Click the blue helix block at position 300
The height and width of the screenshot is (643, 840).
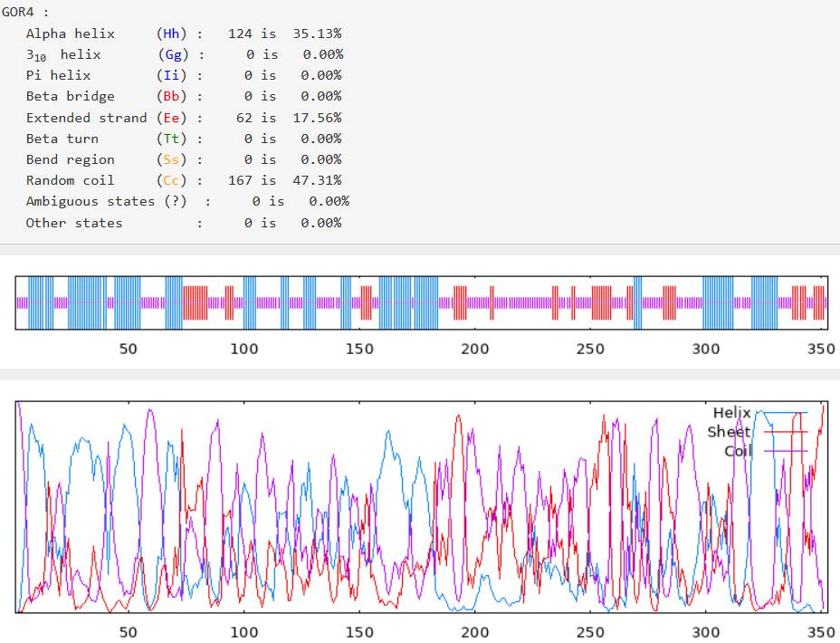point(718,302)
